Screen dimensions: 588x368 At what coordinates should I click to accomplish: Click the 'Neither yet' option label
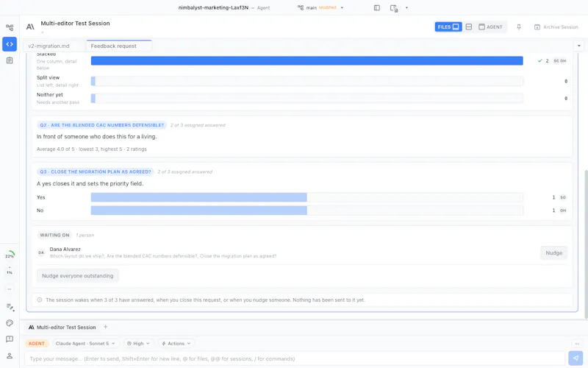point(50,95)
